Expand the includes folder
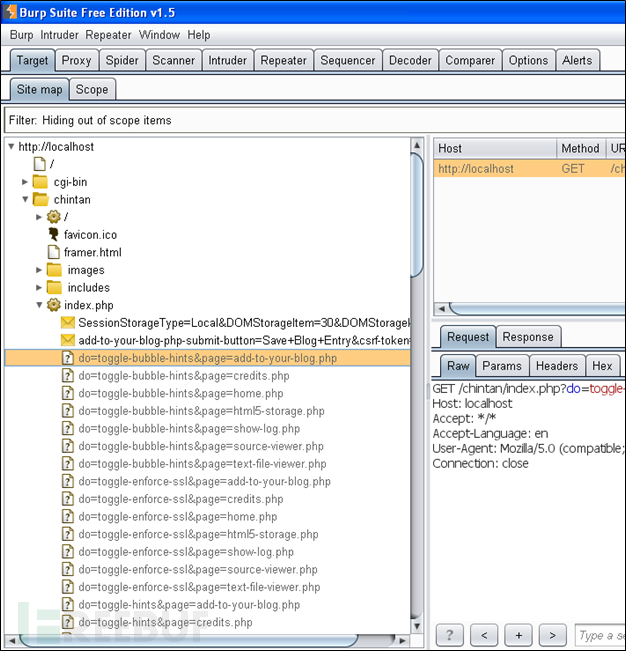 pos(39,287)
